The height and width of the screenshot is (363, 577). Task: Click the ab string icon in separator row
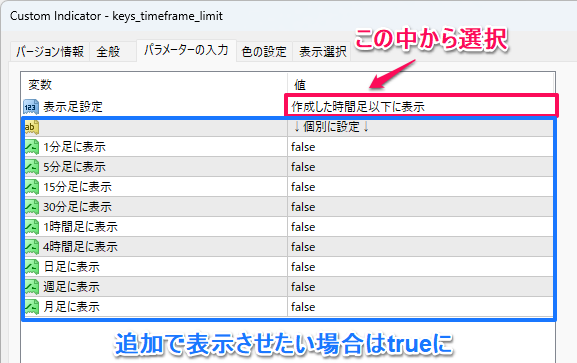click(32, 127)
